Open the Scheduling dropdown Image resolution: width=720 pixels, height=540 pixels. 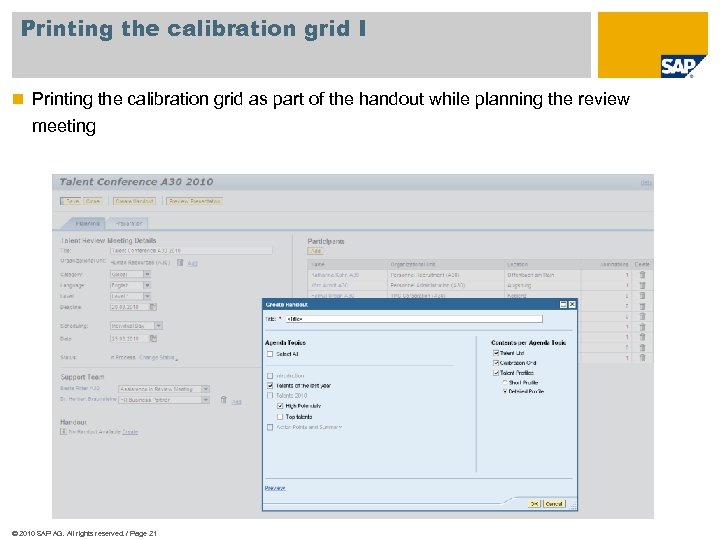pos(158,326)
